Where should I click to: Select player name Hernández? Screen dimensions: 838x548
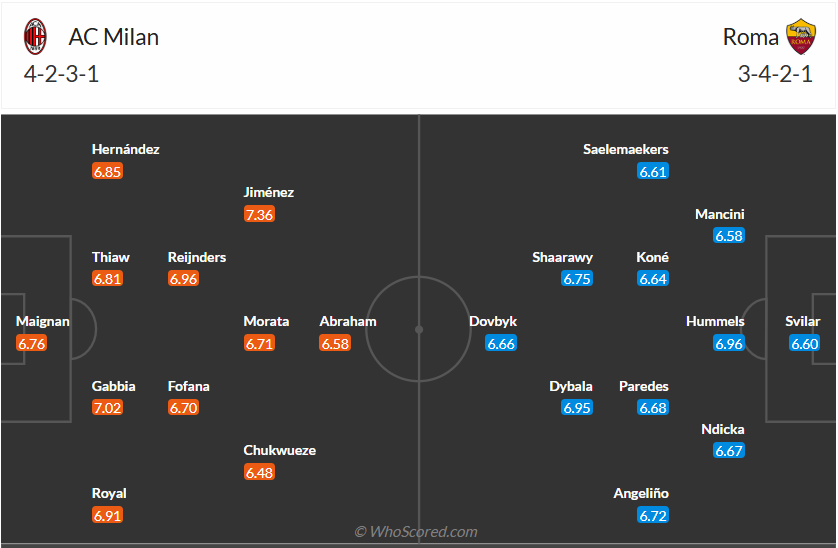coord(126,149)
